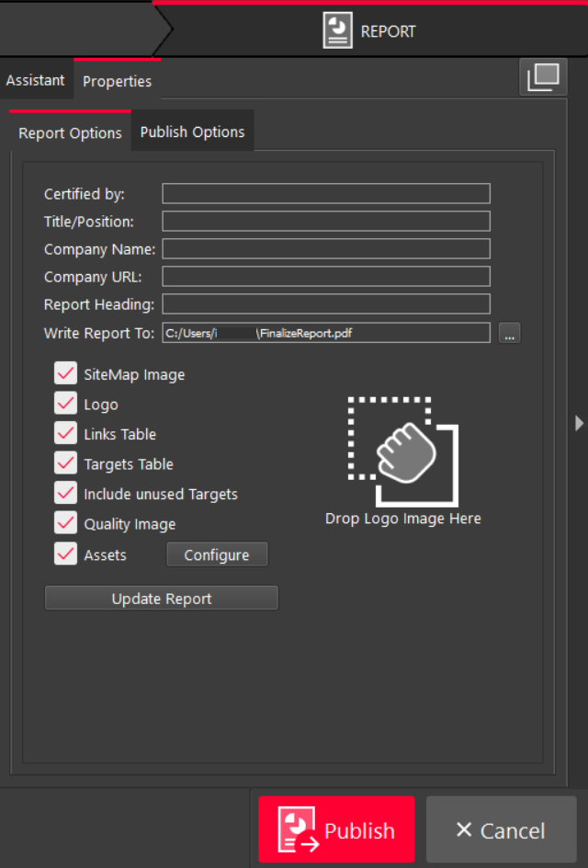The image size is (588, 868).
Task: Click the Report workflow step icon
Action: click(338, 30)
